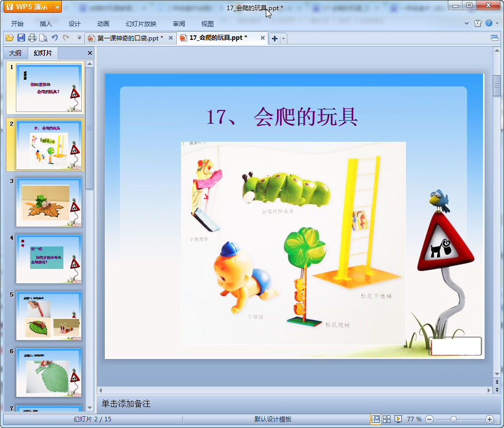This screenshot has width=504, height=428.
Task: Click horizontal scroll right arrow
Action: [x=489, y=390]
